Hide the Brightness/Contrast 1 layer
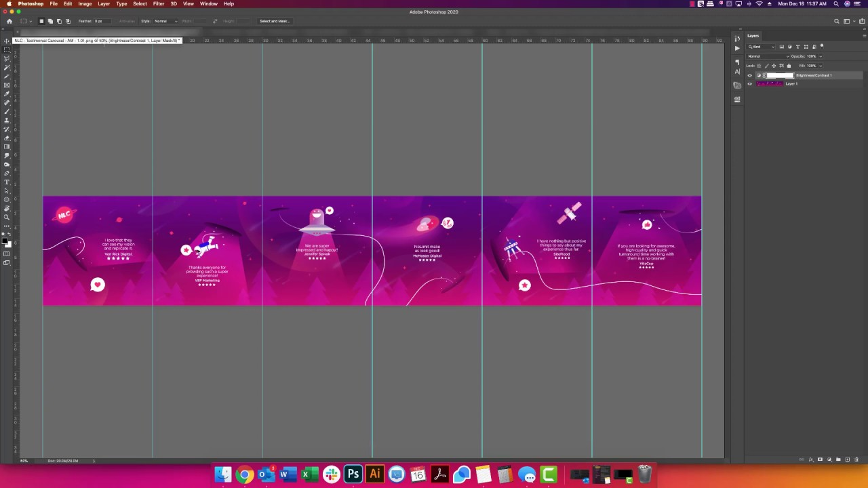Viewport: 868px width, 488px height. 750,75
